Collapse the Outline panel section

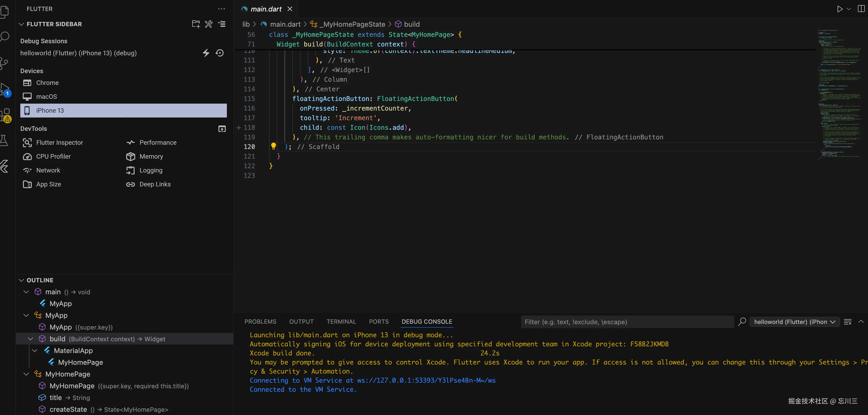pos(21,280)
